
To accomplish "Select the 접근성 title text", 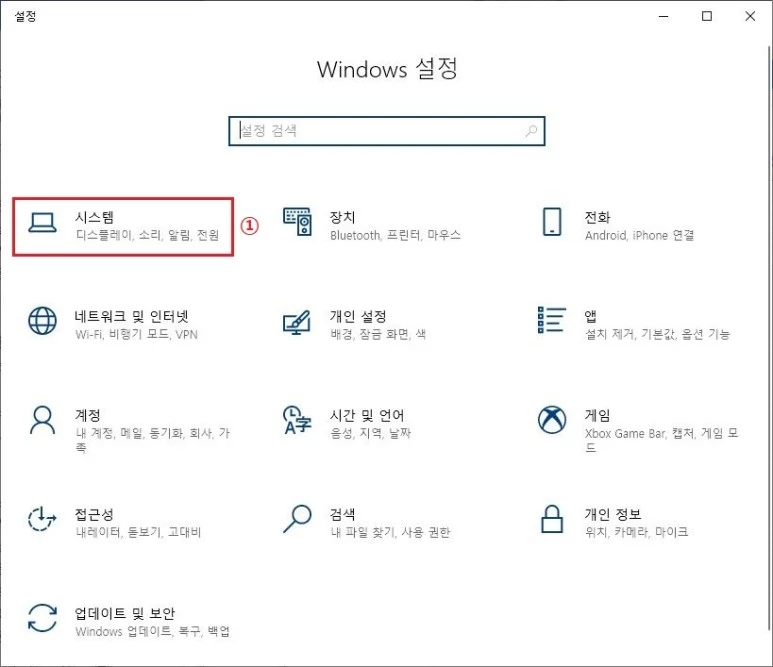I will pos(94,514).
